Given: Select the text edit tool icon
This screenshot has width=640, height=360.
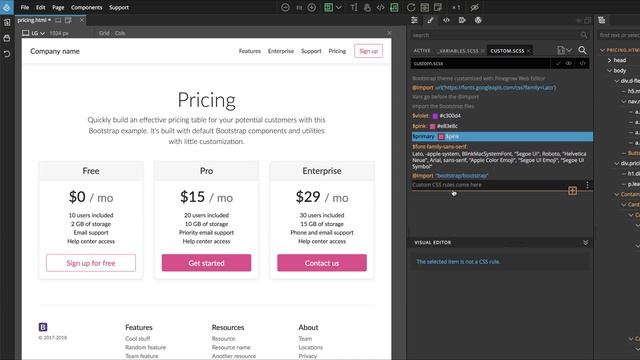Looking at the screenshot, I should coord(353,7).
